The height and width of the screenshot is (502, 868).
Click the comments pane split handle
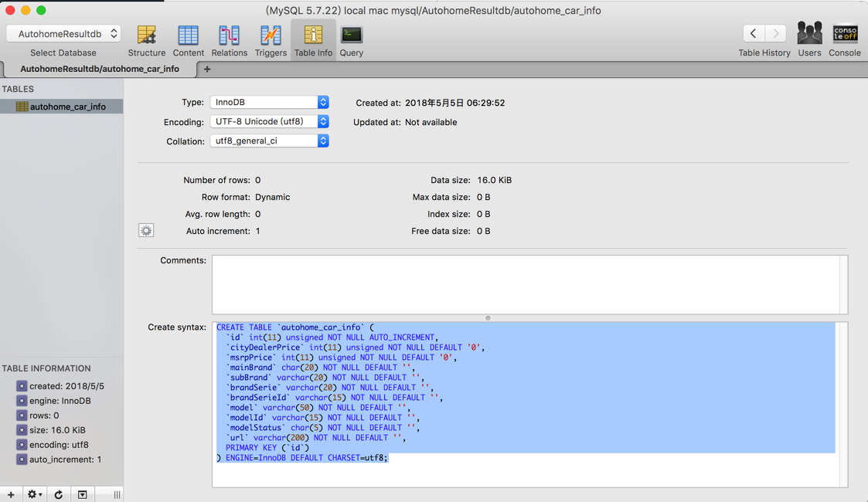[x=488, y=318]
